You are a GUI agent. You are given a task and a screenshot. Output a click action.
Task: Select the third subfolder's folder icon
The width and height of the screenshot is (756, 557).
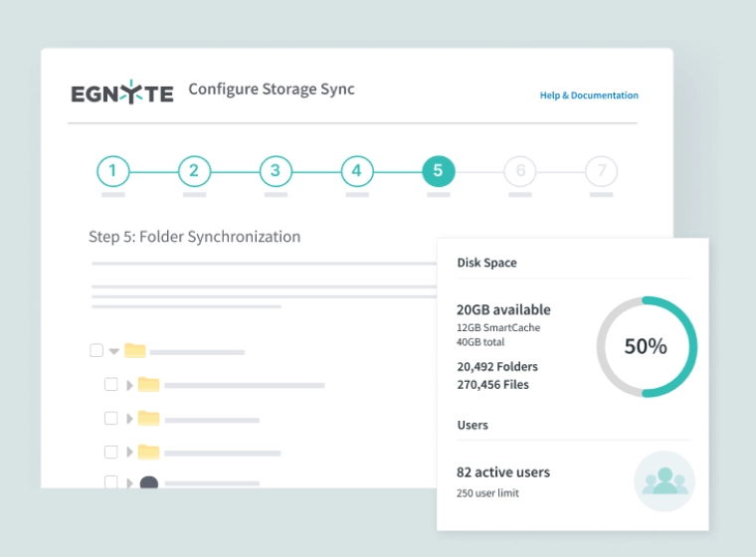pos(148,452)
